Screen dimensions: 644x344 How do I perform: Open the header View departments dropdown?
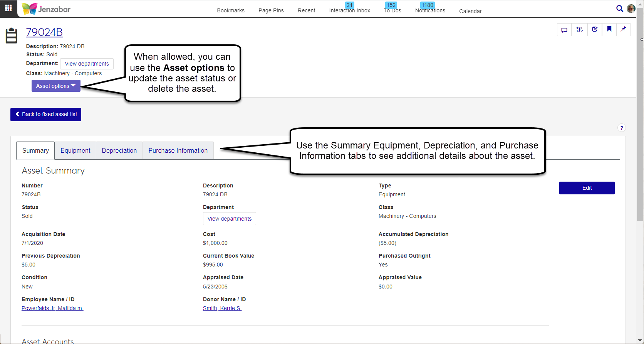[87, 64]
